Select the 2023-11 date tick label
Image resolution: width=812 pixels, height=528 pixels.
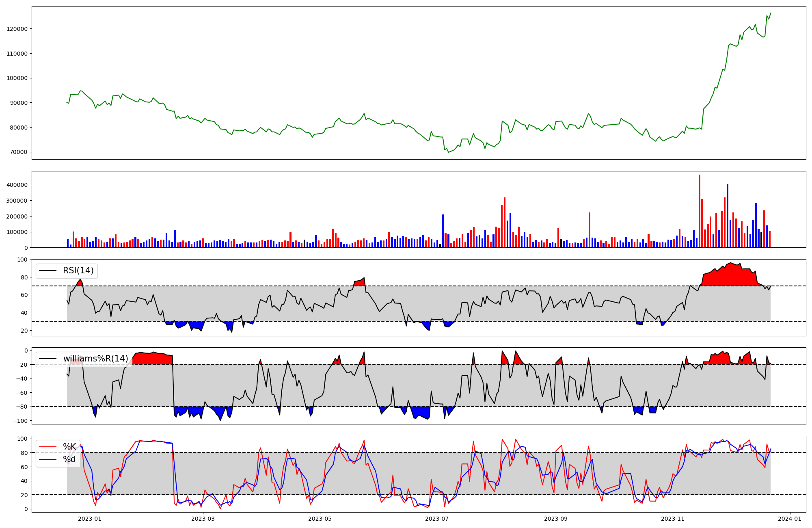673,519
